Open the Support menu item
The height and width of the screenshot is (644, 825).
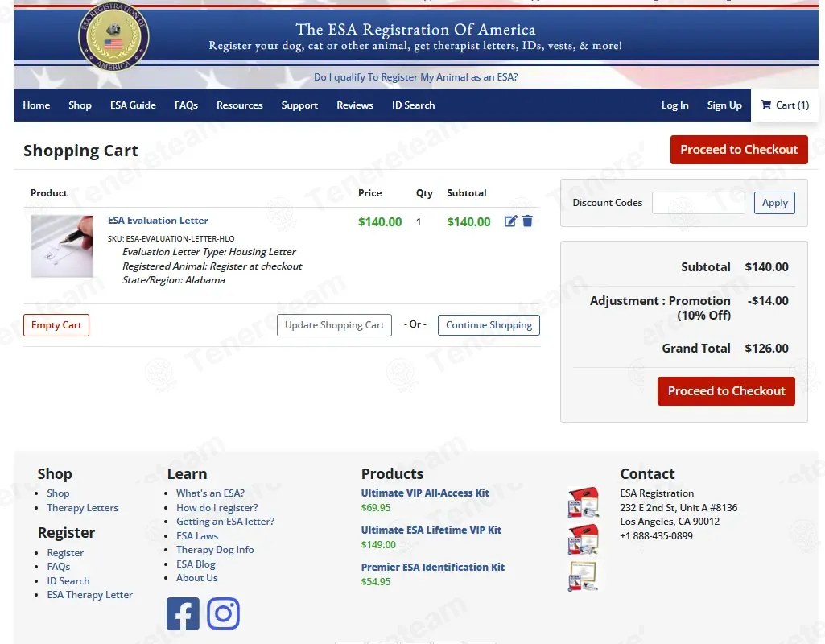click(299, 105)
